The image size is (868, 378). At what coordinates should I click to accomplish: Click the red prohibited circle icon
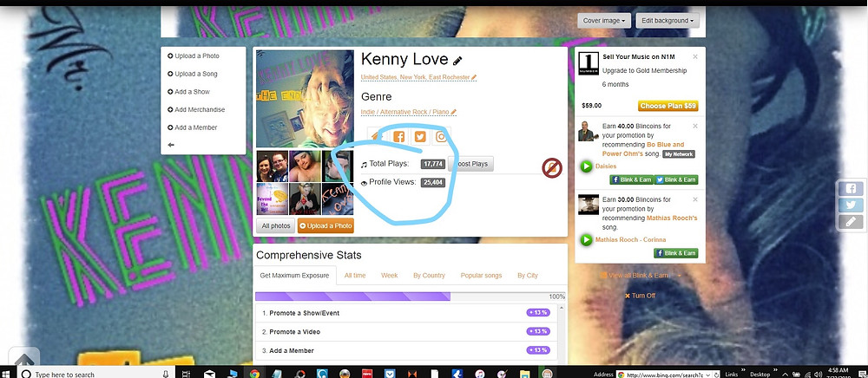click(x=552, y=167)
